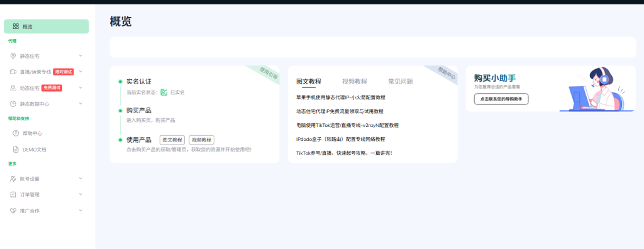Click the 进入购买页，购买产品 description
This screenshot has height=249, width=644.
pos(151,120)
